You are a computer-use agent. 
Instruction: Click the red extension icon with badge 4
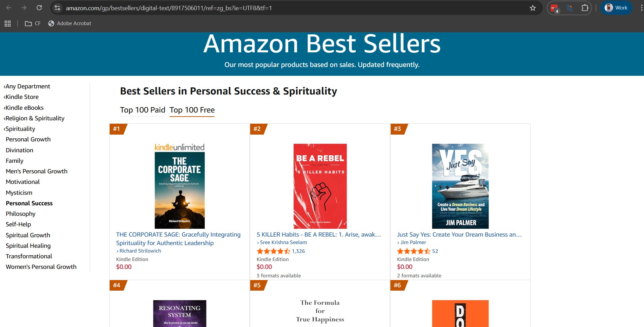coord(555,8)
